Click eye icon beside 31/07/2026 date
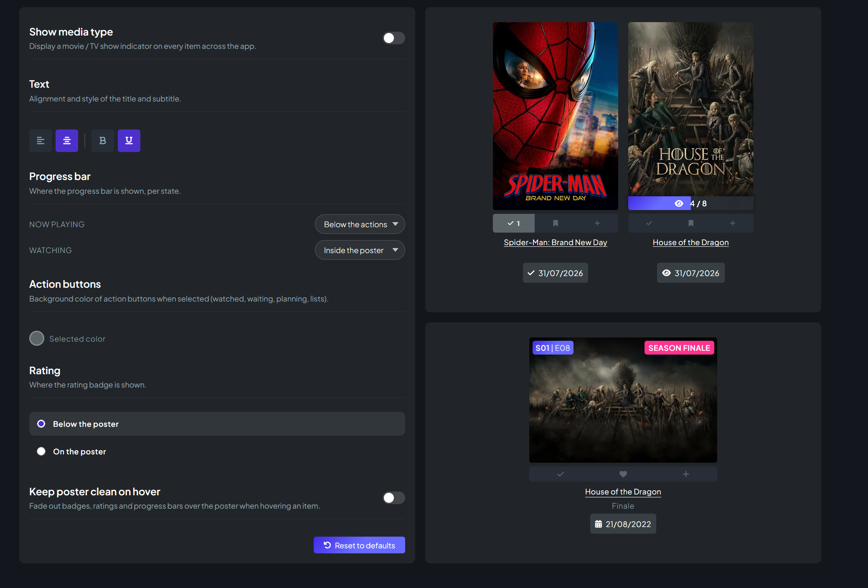 pos(667,273)
